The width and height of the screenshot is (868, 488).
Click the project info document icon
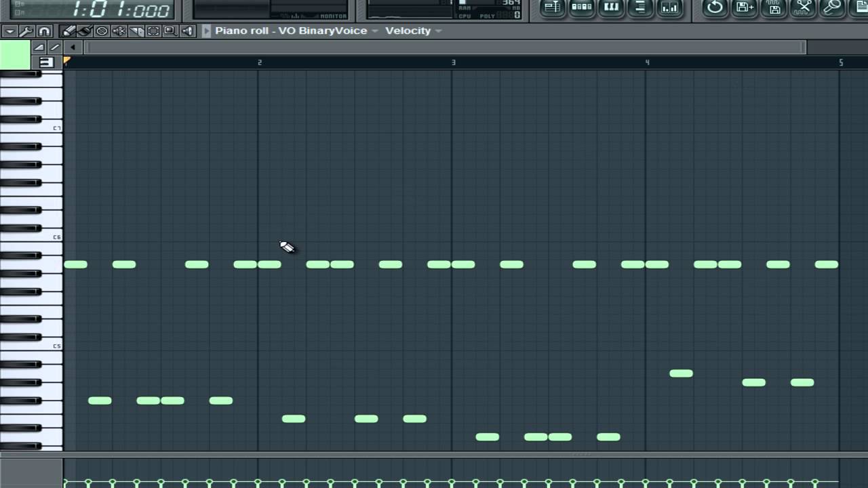859,7
